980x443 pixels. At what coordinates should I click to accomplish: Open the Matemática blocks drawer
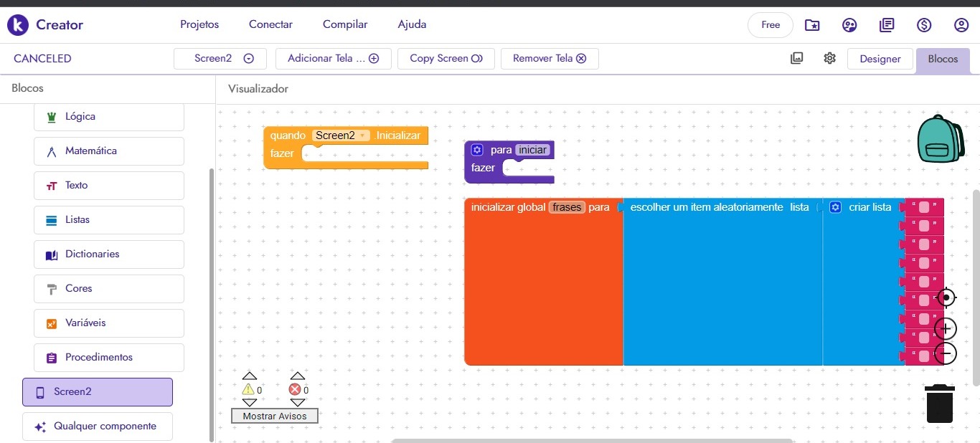(x=109, y=151)
